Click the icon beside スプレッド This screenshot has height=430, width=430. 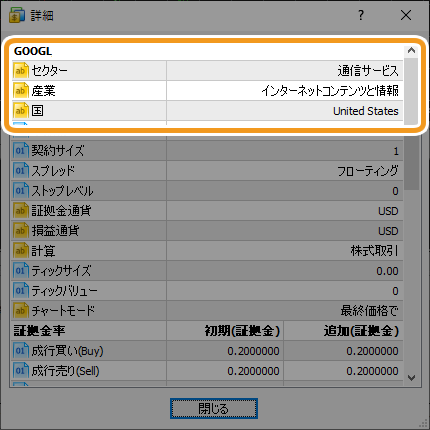[x=21, y=171]
